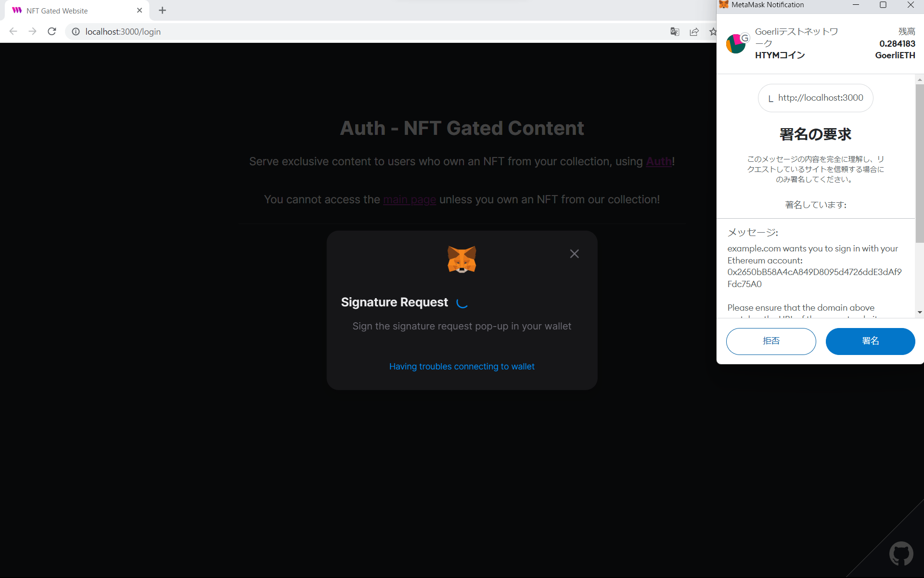
Task: Reload the localhost login page
Action: coord(52,32)
